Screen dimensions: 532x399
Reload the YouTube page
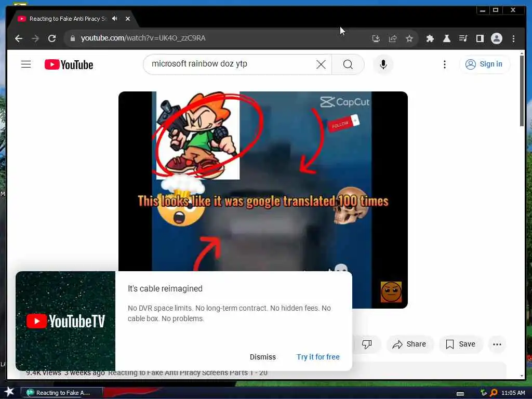tap(51, 38)
